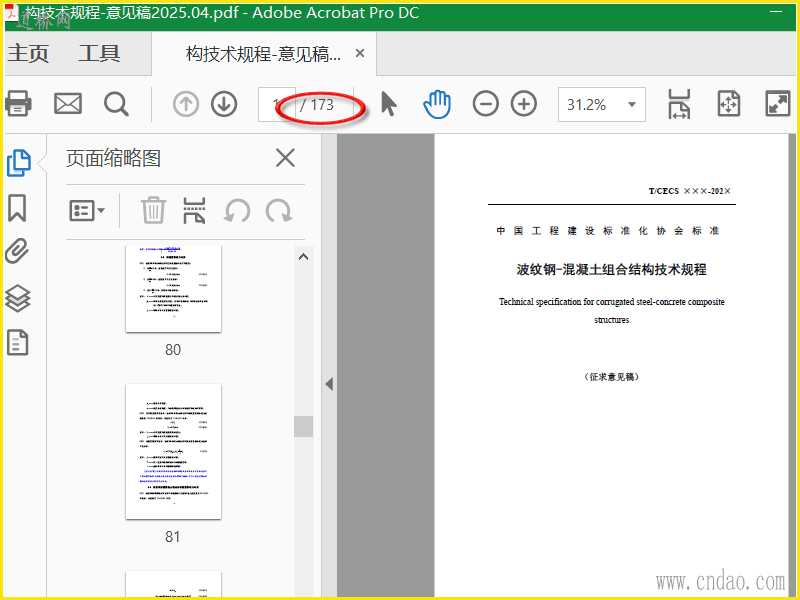The width and height of the screenshot is (800, 600).
Task: Choose the Selection arrow tool
Action: [389, 104]
